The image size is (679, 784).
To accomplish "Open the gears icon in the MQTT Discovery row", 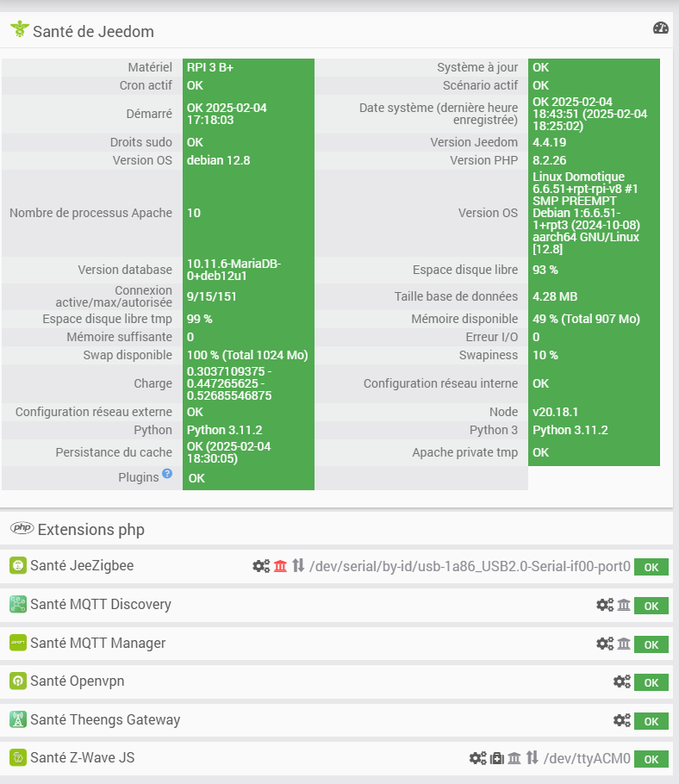I will [605, 605].
